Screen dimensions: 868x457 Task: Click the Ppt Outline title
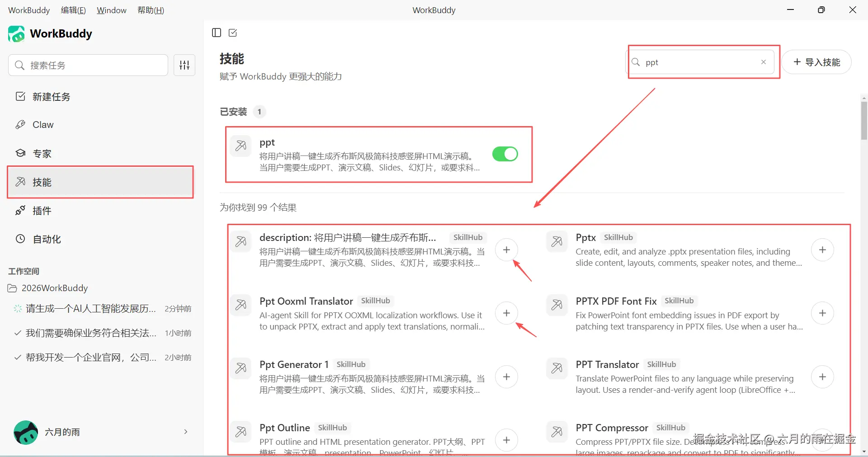tap(285, 428)
